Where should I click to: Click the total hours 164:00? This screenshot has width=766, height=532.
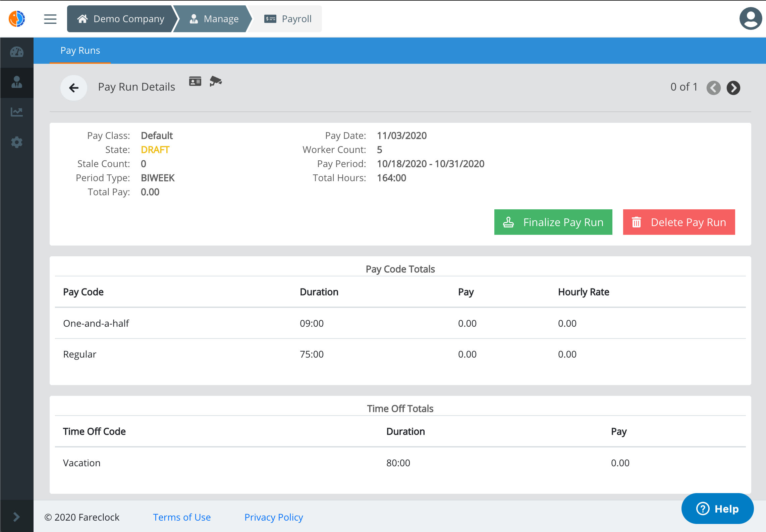click(x=391, y=178)
